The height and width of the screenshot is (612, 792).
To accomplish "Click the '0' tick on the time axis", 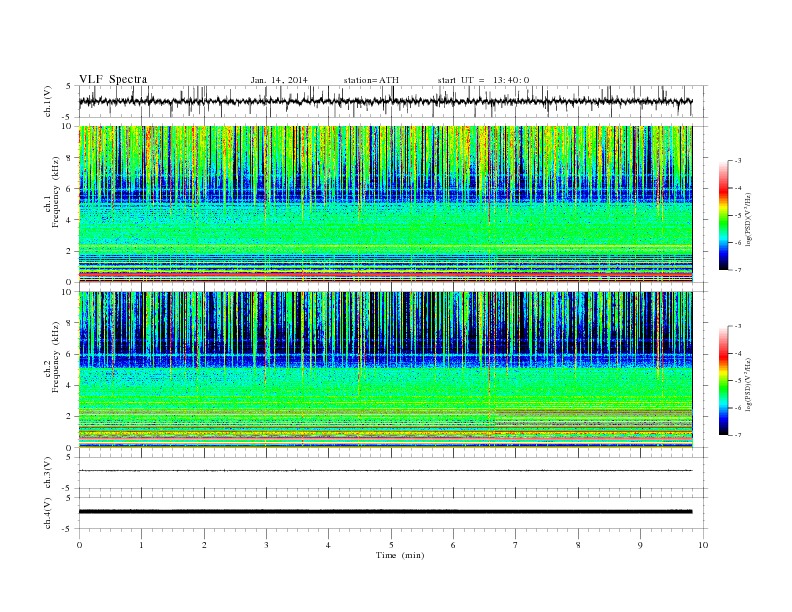I will (x=79, y=545).
